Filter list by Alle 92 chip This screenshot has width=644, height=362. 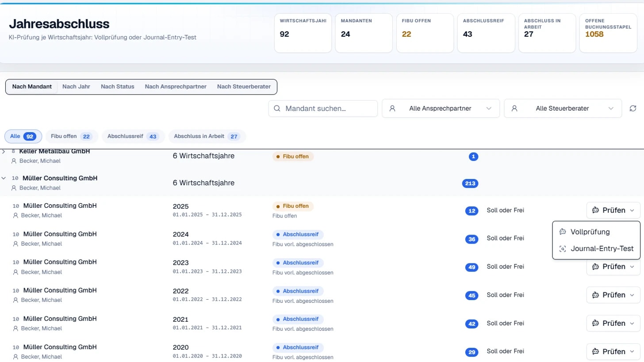click(x=23, y=136)
